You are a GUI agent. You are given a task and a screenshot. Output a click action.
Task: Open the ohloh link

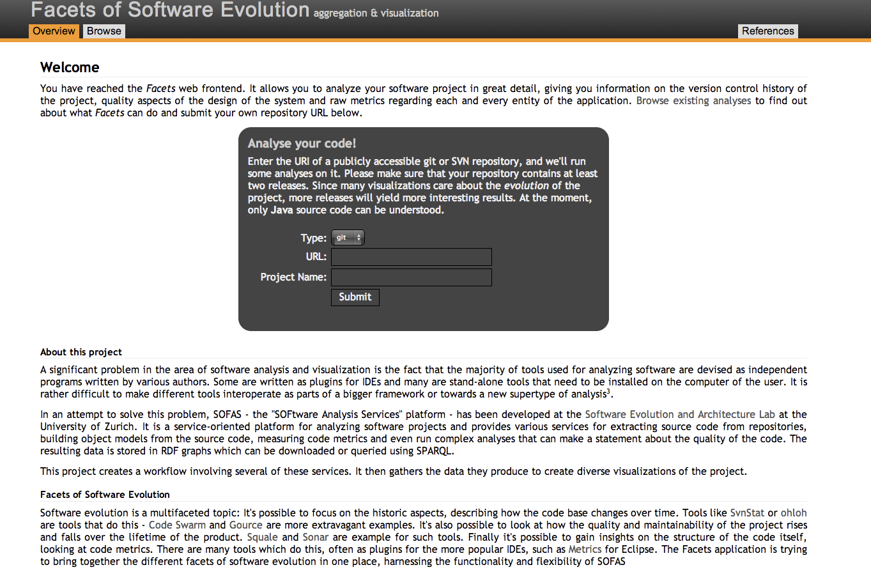click(x=793, y=513)
